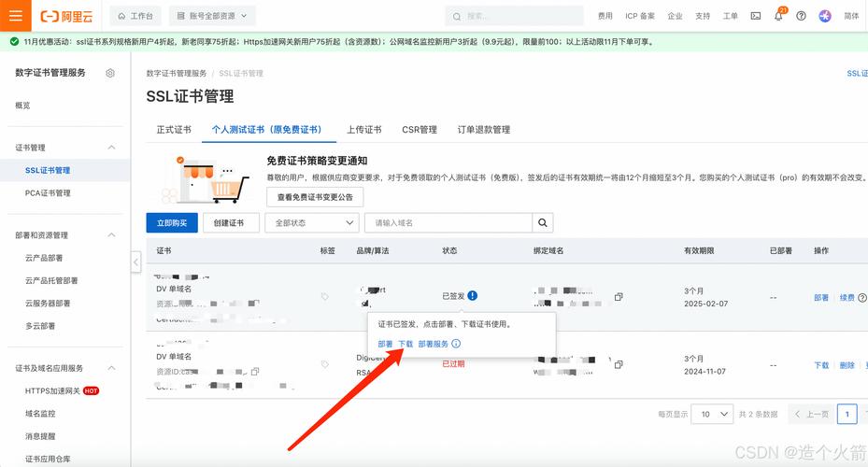Viewport: 868px width, 467px height.
Task: Go to 概览 overview in sidebar
Action: coord(22,106)
